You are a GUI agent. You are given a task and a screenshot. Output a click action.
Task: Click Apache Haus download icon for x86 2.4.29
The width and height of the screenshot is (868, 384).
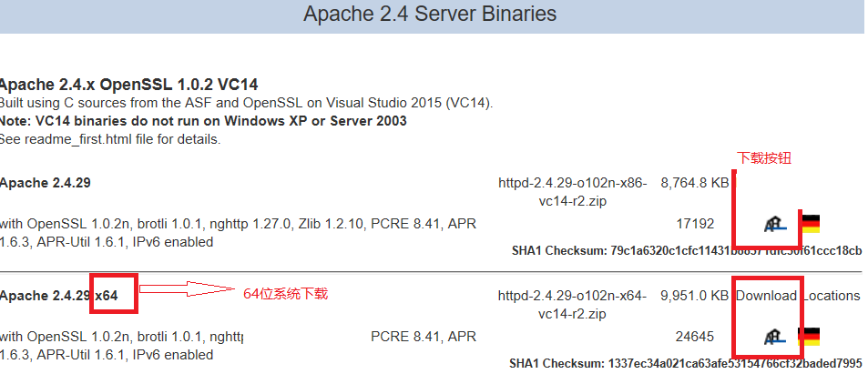(774, 225)
